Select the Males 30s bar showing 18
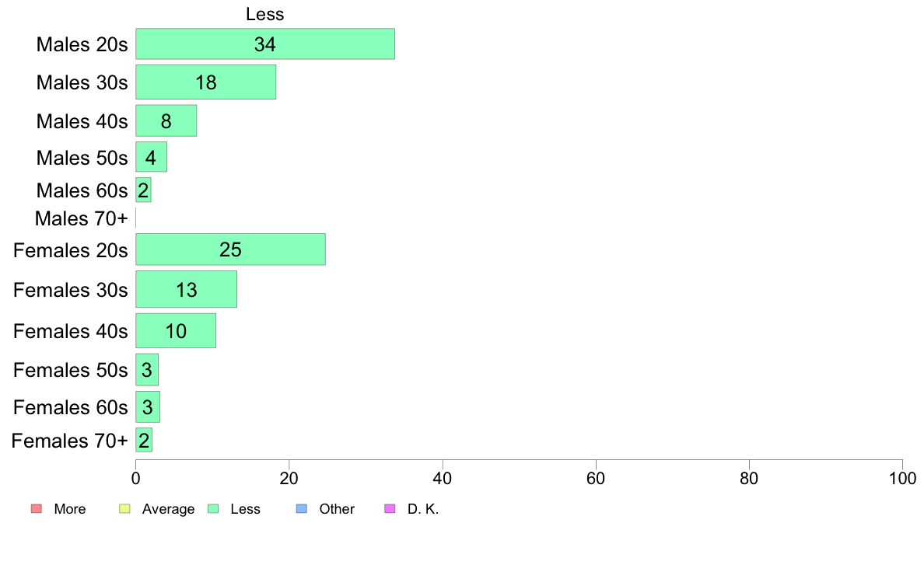Viewport: 924px width, 572px height. point(205,82)
